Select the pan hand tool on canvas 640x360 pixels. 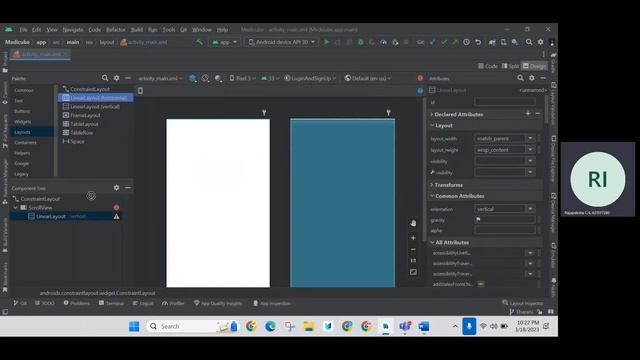click(x=413, y=223)
